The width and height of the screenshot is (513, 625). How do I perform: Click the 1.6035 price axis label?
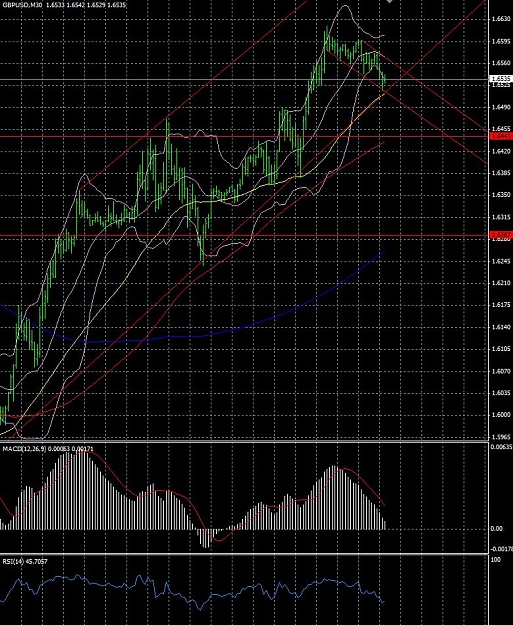pyautogui.click(x=501, y=393)
